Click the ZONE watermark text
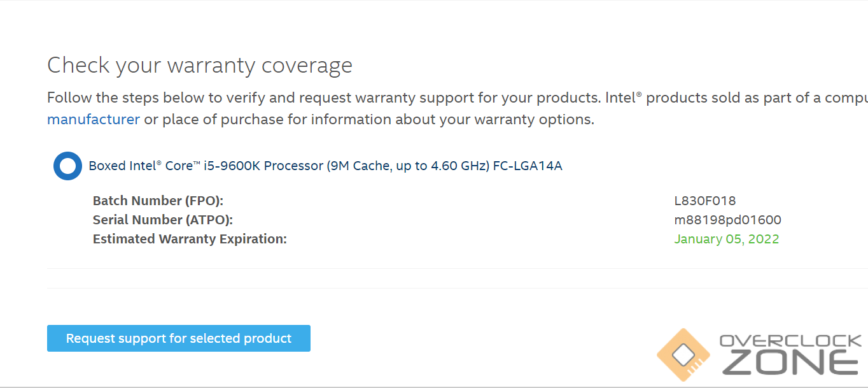This screenshot has width=868, height=388. [x=790, y=363]
